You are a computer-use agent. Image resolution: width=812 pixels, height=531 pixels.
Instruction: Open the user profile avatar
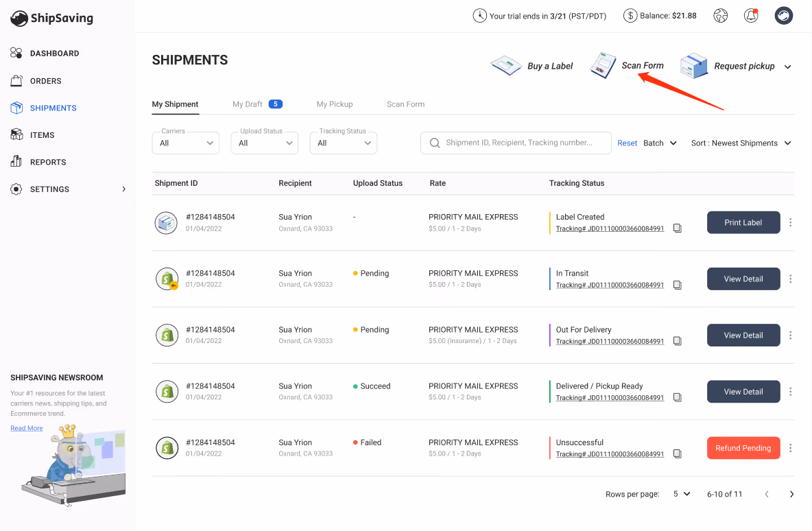click(x=783, y=16)
